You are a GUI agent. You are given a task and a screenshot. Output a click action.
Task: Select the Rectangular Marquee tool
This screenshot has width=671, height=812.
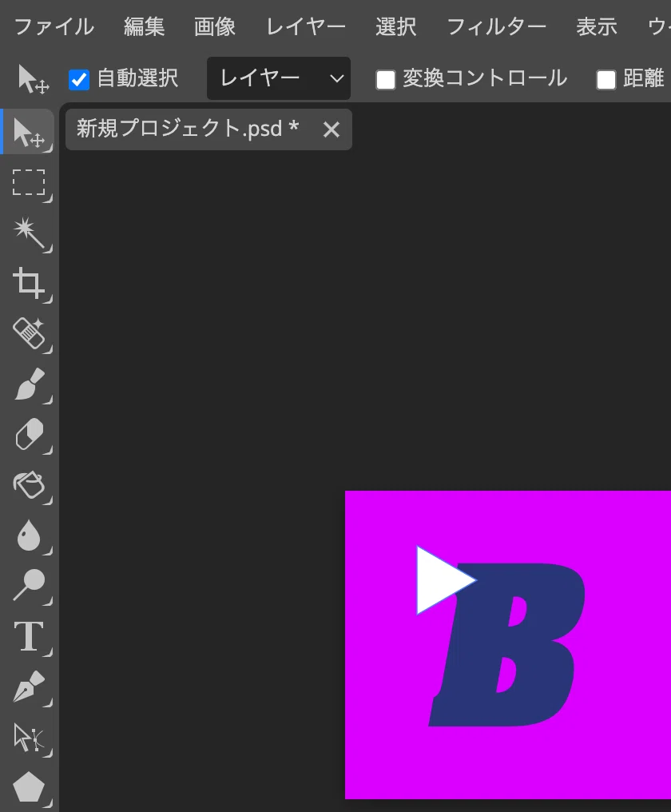click(29, 182)
